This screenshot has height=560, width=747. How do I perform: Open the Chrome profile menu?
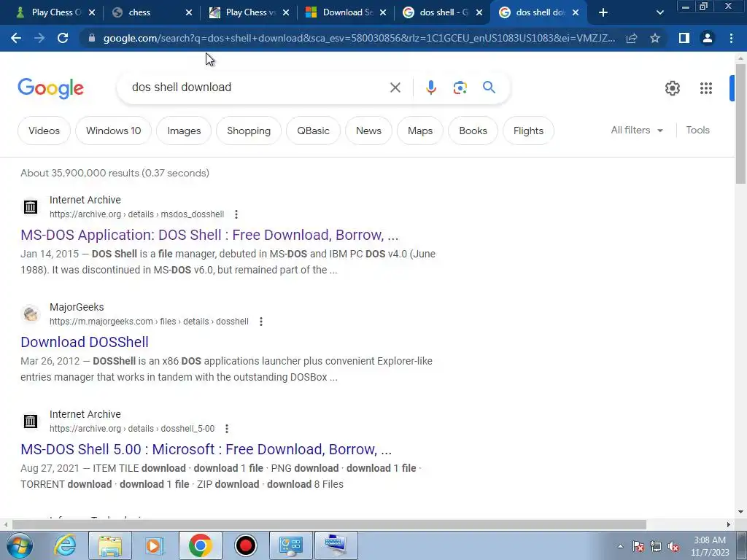click(708, 38)
